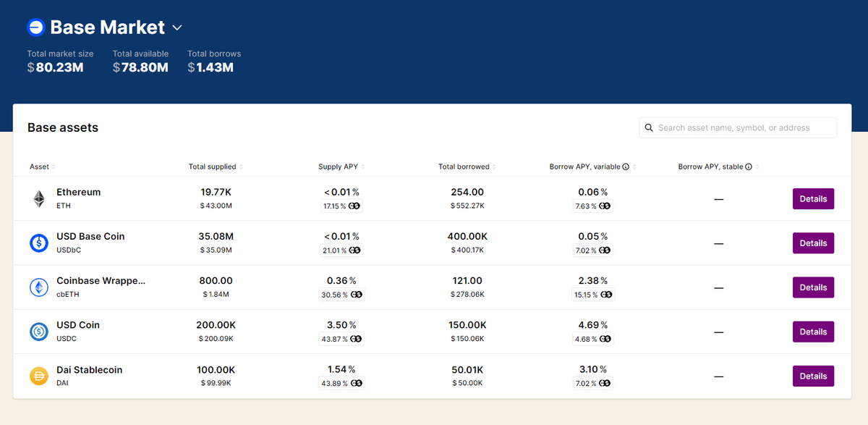Screen dimensions: 868x425
Task: Select the Dai Stablecoin asset name
Action: (90, 370)
